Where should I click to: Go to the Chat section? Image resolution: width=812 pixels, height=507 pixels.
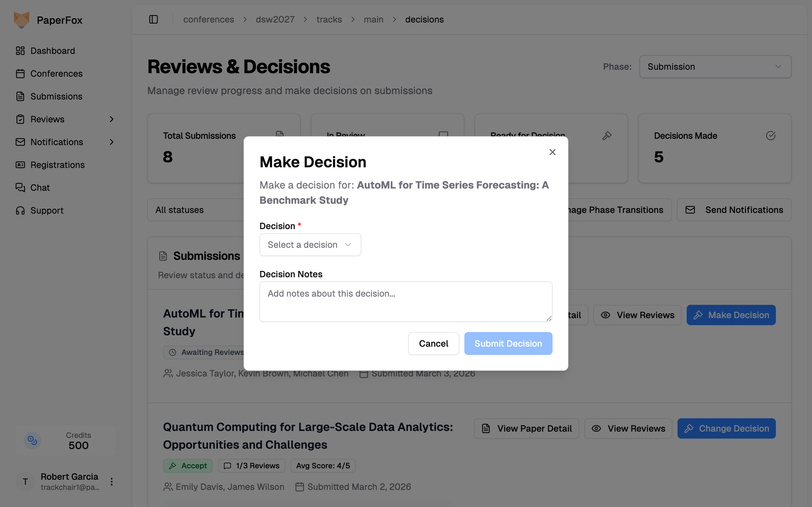click(x=40, y=188)
